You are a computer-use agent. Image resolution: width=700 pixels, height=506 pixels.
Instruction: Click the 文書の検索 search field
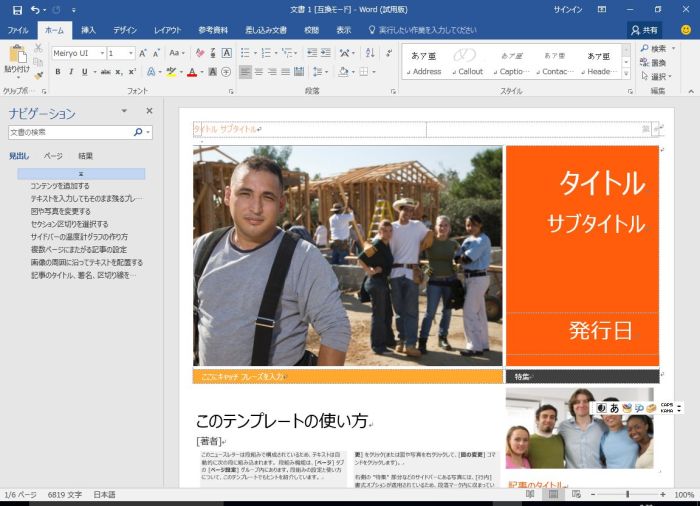(x=69, y=132)
